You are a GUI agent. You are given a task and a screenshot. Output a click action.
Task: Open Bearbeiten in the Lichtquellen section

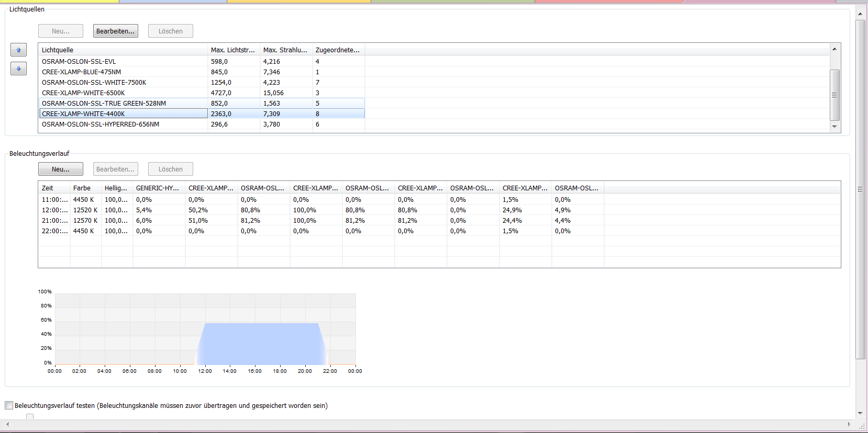pos(115,31)
